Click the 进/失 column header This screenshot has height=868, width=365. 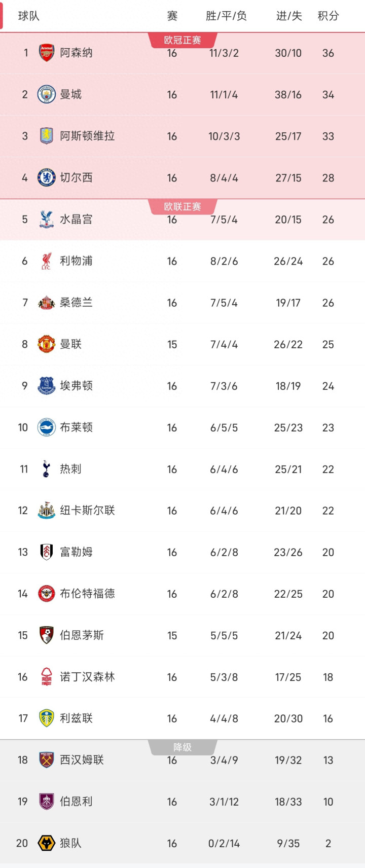289,16
